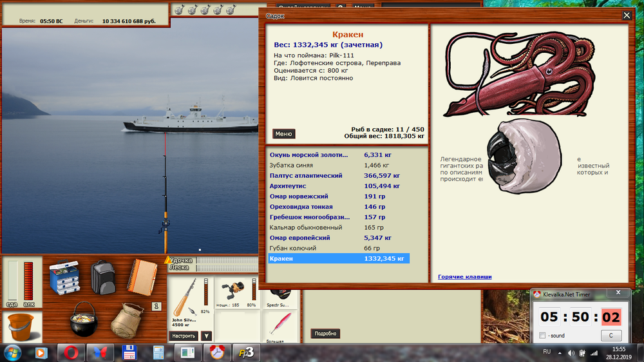
Task: Open the tackle box icon
Action: coord(64,276)
